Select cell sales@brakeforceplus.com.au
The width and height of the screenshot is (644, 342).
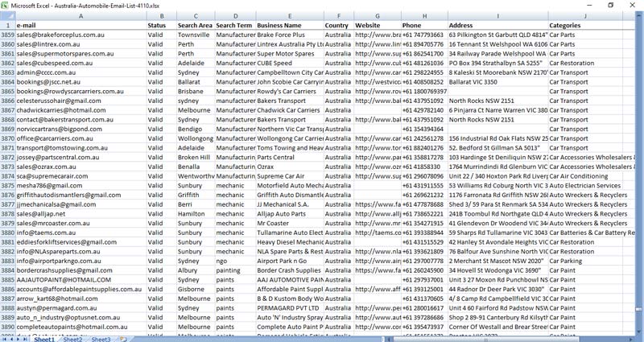click(x=81, y=35)
